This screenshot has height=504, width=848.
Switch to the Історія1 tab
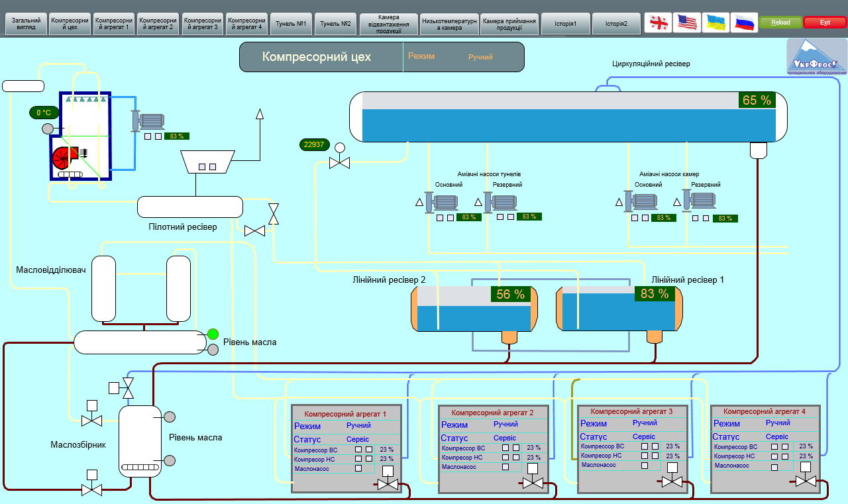(x=566, y=23)
